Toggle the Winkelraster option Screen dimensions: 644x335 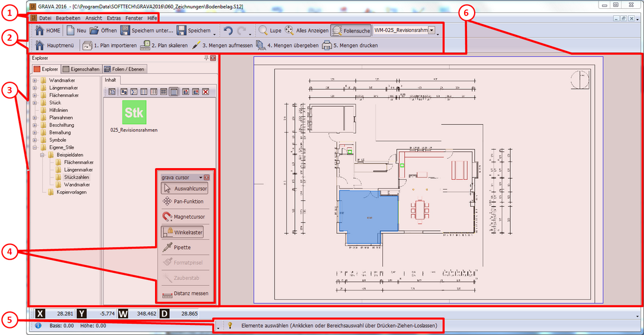tap(182, 232)
